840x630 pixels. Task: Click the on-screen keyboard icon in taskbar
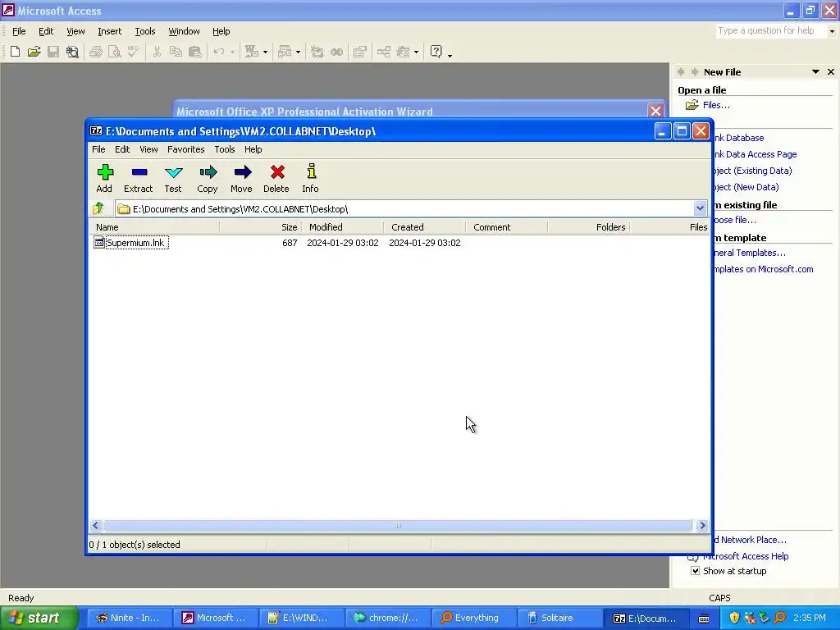[x=704, y=619]
